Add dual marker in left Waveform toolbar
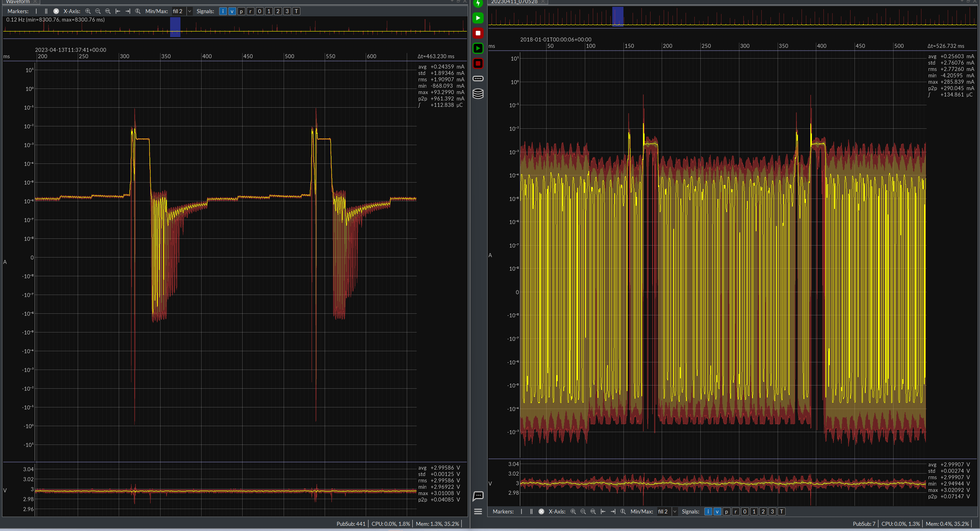 [x=46, y=11]
